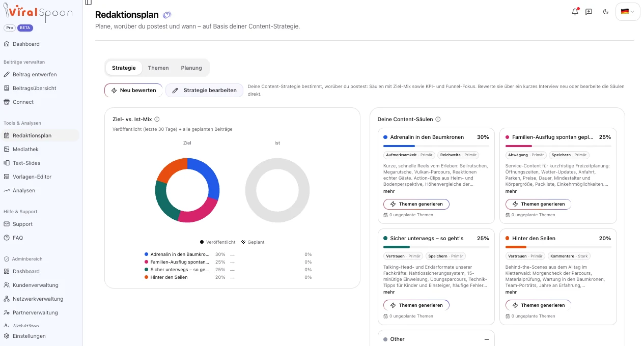
Task: Click Hinter den Seilen row in mix legend
Action: (228, 277)
